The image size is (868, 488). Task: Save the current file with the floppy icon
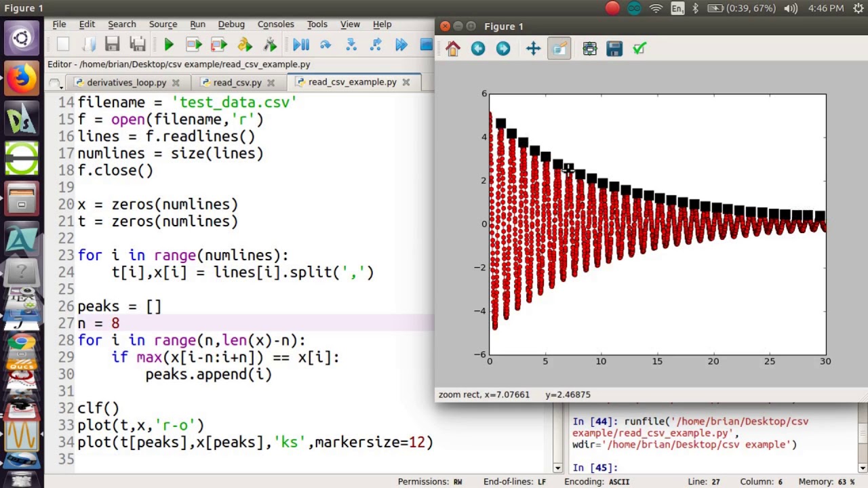[113, 45]
